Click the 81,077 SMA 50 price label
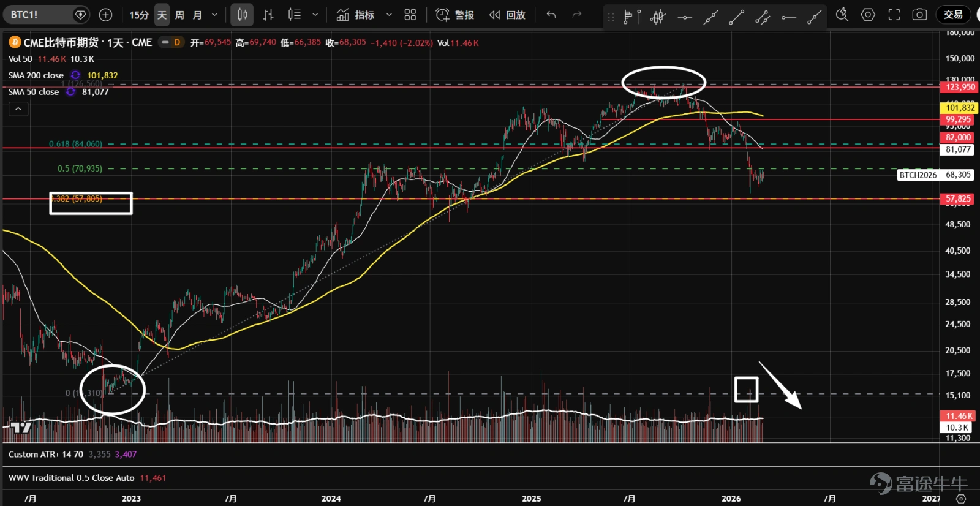Screen dimensions: 980x506 [958, 149]
